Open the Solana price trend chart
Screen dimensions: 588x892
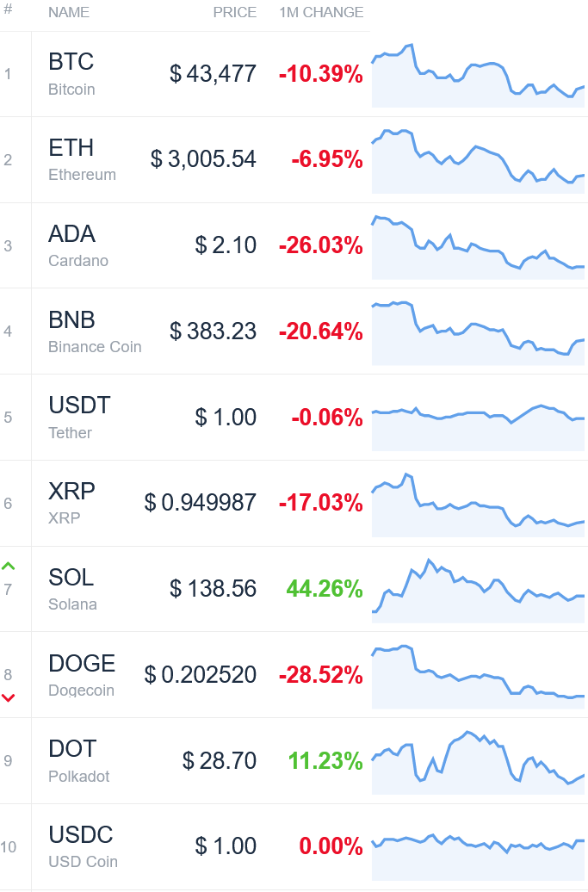pos(479,590)
